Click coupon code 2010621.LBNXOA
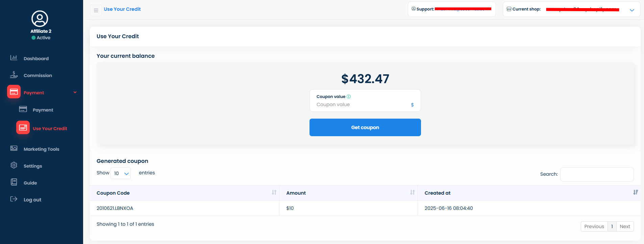 (115, 208)
